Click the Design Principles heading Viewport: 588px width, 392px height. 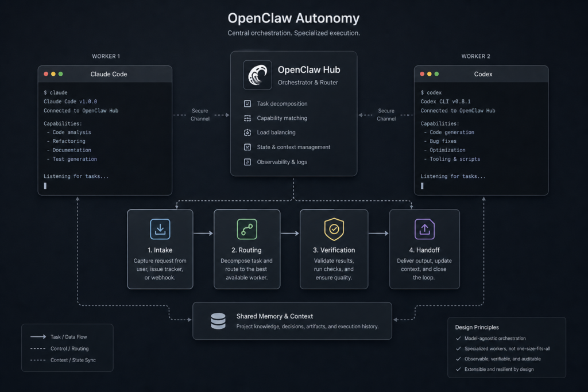click(477, 327)
